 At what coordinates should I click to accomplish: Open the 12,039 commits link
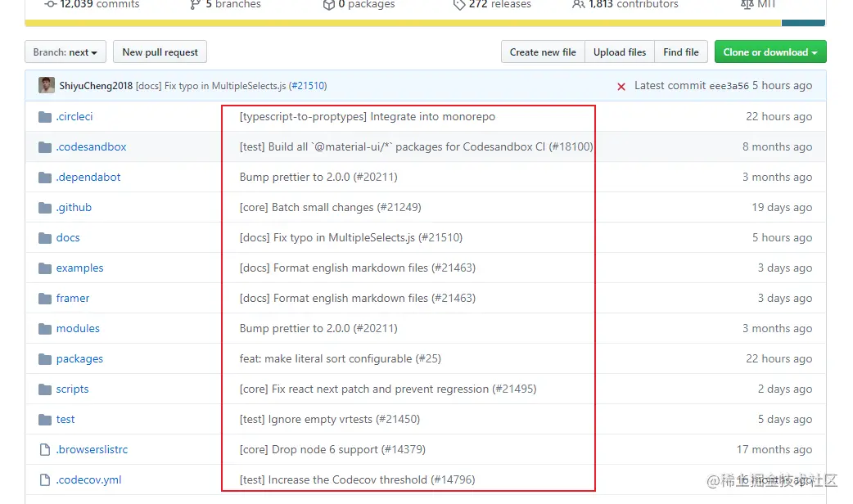[93, 4]
